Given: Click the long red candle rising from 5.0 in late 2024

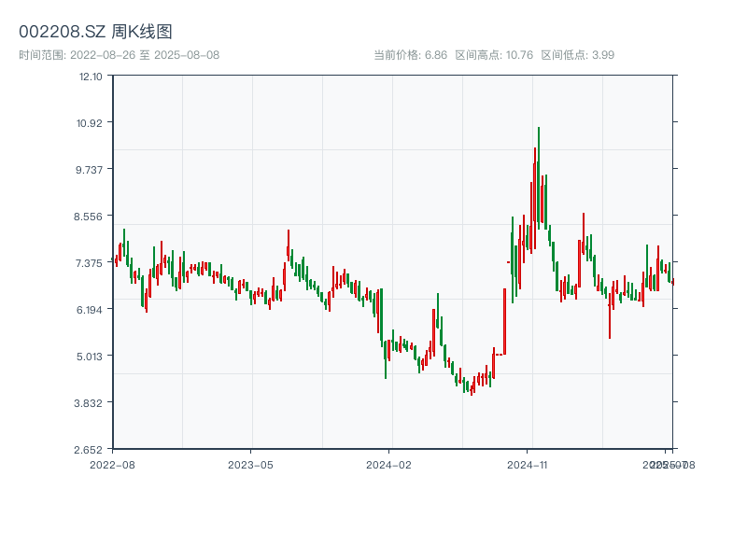Looking at the screenshot, I should click(x=504, y=321).
